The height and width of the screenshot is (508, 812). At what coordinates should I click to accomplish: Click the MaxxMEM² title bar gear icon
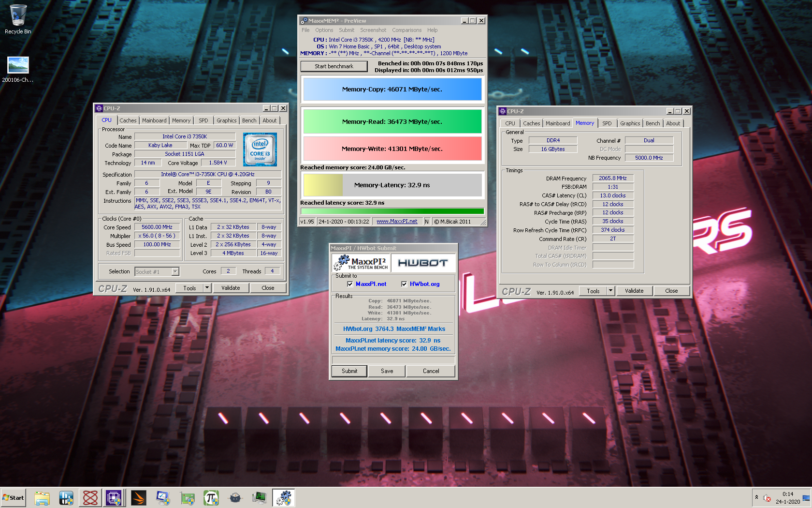pos(304,21)
